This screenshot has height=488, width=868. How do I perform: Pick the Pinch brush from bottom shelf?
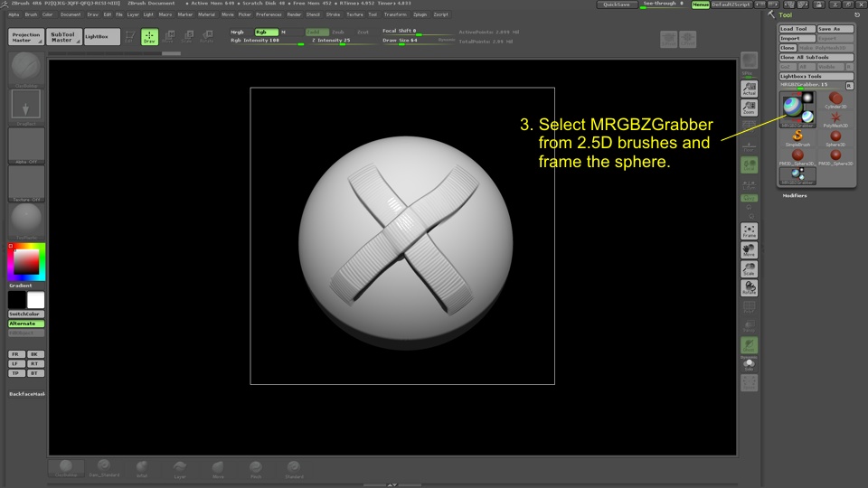255,469
